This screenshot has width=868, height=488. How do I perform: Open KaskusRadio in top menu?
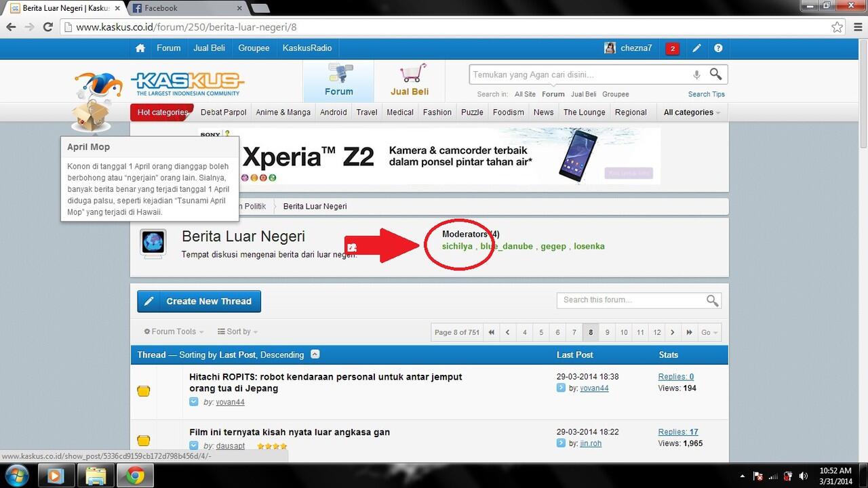pos(307,48)
